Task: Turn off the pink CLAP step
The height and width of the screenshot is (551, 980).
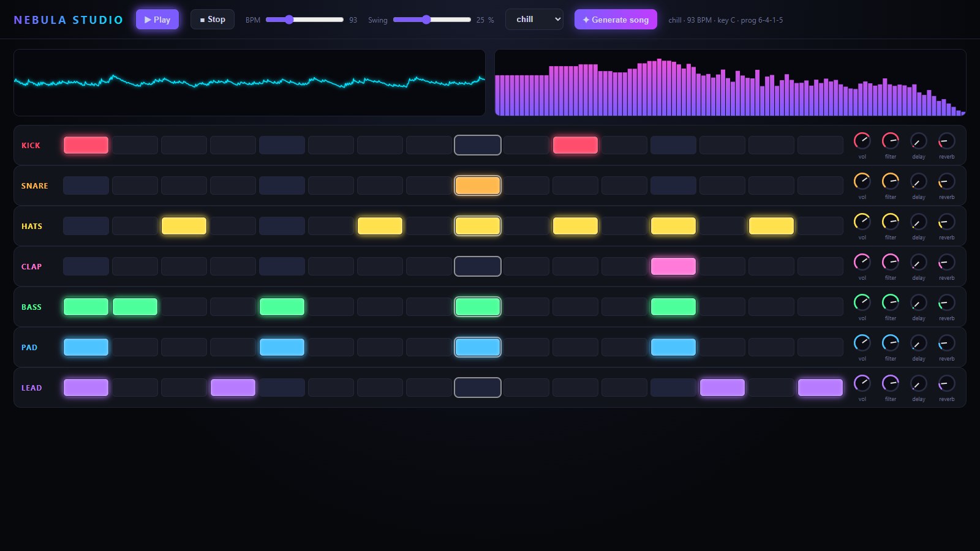Action: coord(673,266)
